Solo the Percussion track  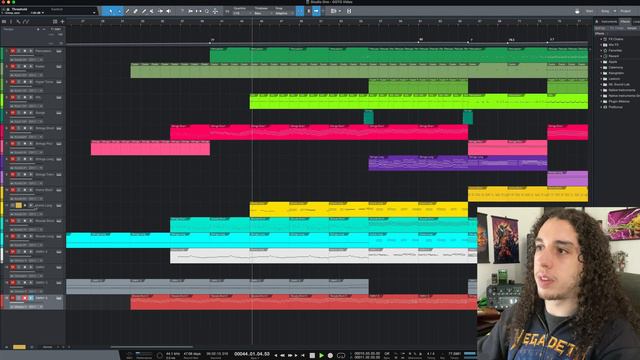pos(18,51)
